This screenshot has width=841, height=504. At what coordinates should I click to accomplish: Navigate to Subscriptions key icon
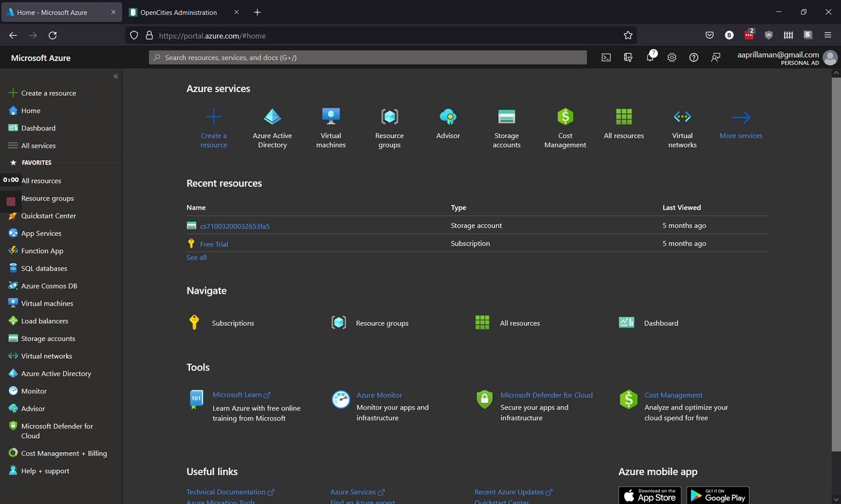point(194,323)
